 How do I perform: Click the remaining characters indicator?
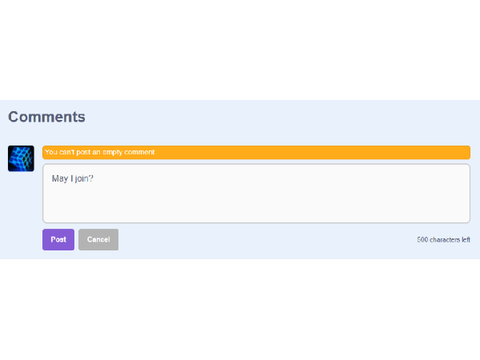(444, 240)
